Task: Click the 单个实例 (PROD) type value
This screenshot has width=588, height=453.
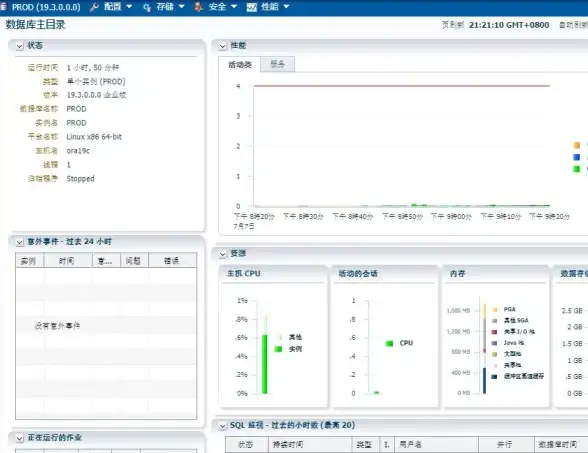Action: click(x=96, y=81)
